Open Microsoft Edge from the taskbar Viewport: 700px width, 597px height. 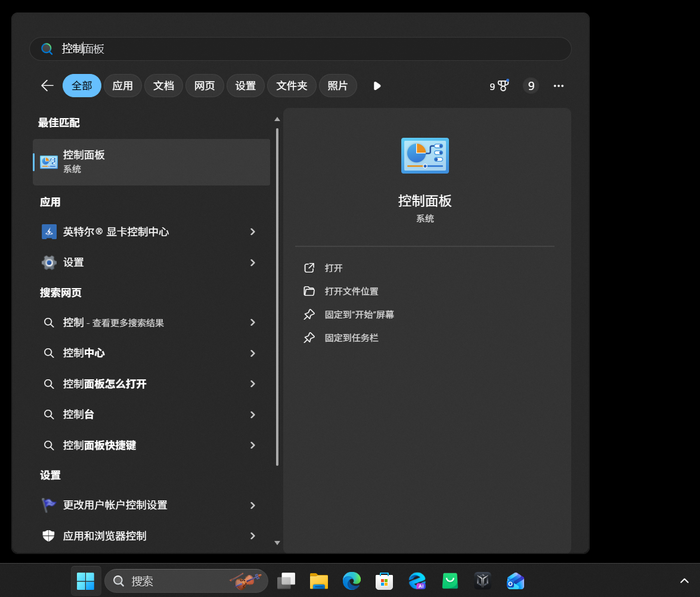point(352,580)
